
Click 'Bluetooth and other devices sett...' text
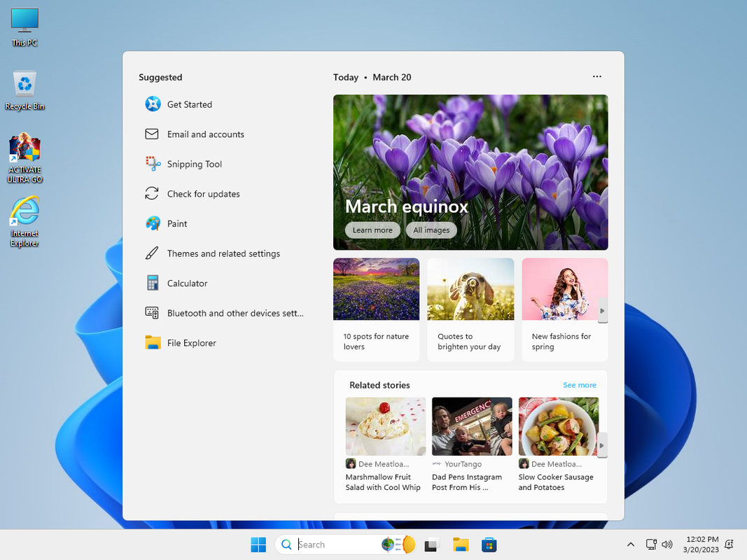pos(235,313)
